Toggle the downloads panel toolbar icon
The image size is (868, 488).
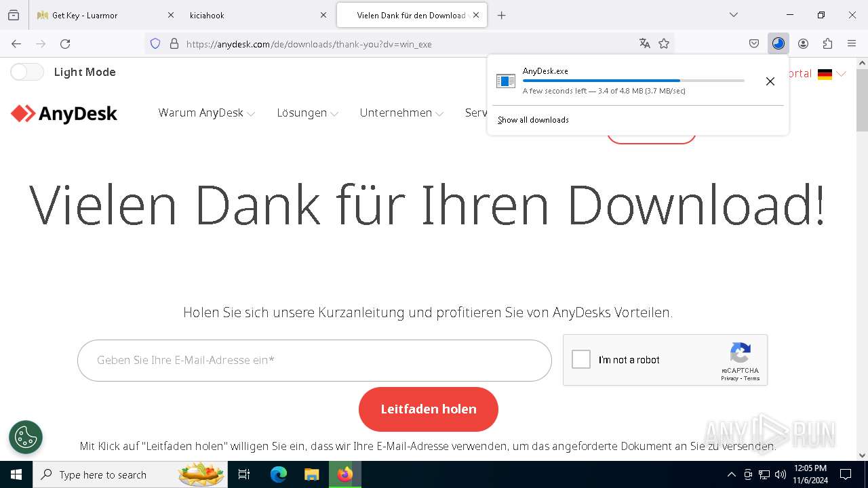point(778,43)
